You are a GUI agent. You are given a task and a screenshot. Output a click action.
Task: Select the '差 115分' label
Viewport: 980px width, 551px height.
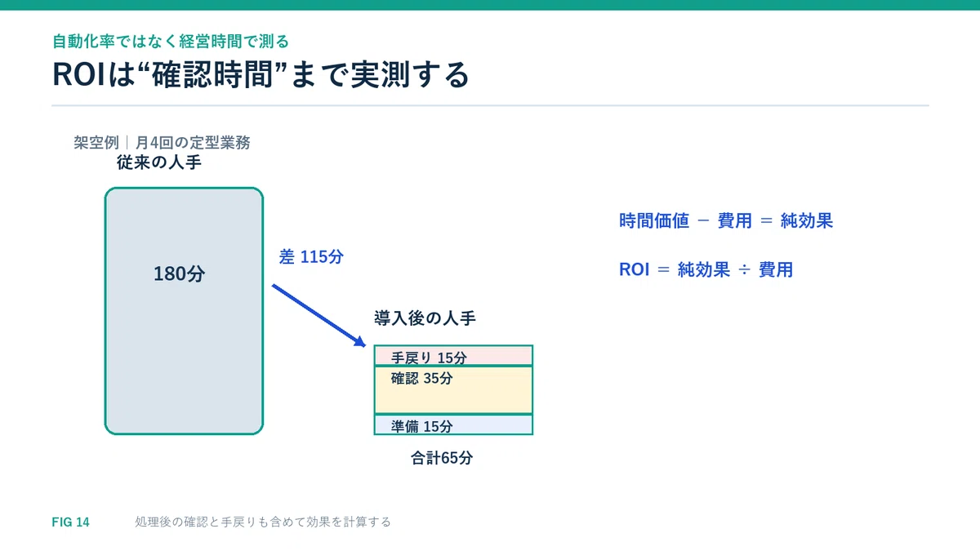tap(311, 256)
